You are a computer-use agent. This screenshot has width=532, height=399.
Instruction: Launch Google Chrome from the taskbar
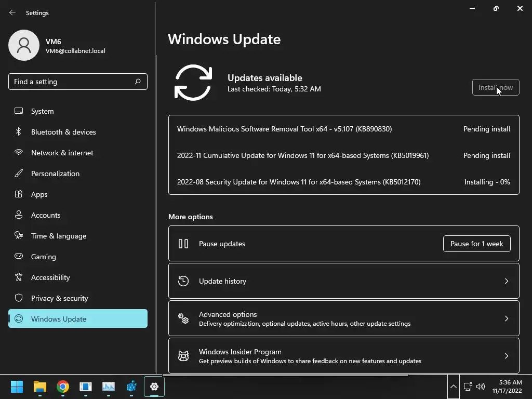pyautogui.click(x=63, y=387)
